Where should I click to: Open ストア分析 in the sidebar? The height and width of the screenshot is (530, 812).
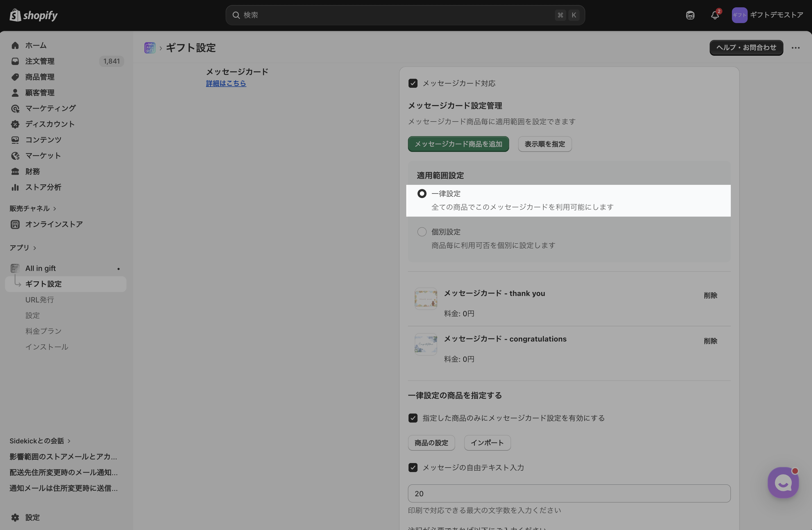(x=43, y=187)
